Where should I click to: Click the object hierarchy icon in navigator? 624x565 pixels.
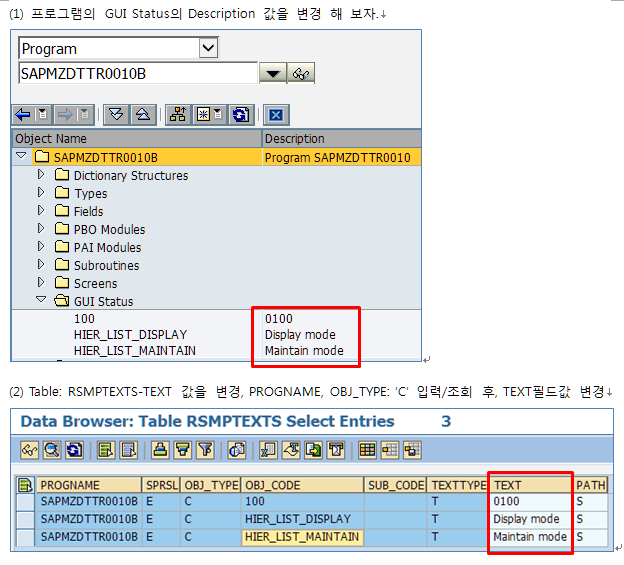178,114
